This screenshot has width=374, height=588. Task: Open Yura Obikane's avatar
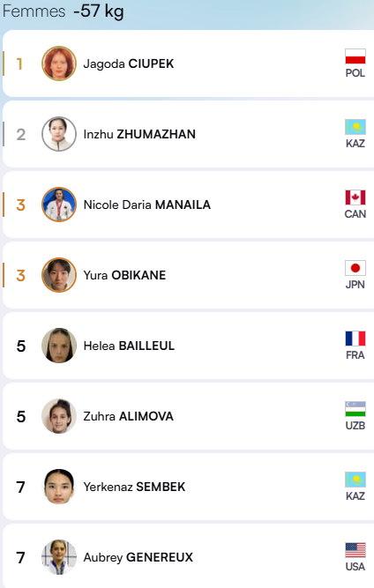pyautogui.click(x=59, y=275)
